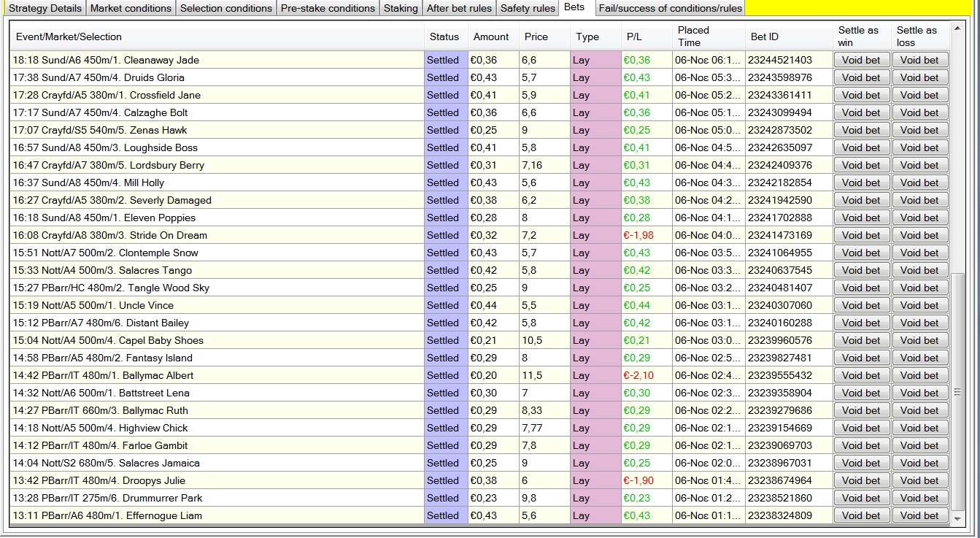Open the Market conditions tab
Image resolution: width=980 pixels, height=538 pixels.
pos(131,9)
